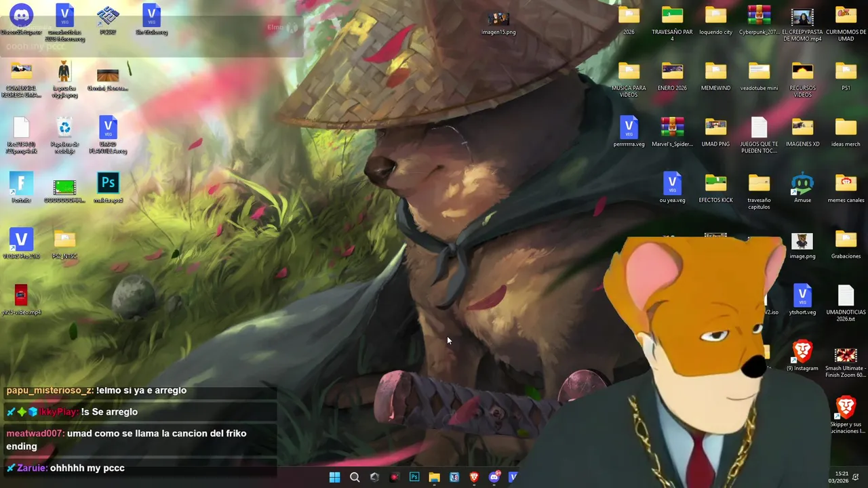Open the JUEGOS QUE TE PUEDEN TOC text file
Viewport: 868px width, 488px height.
coord(759,136)
